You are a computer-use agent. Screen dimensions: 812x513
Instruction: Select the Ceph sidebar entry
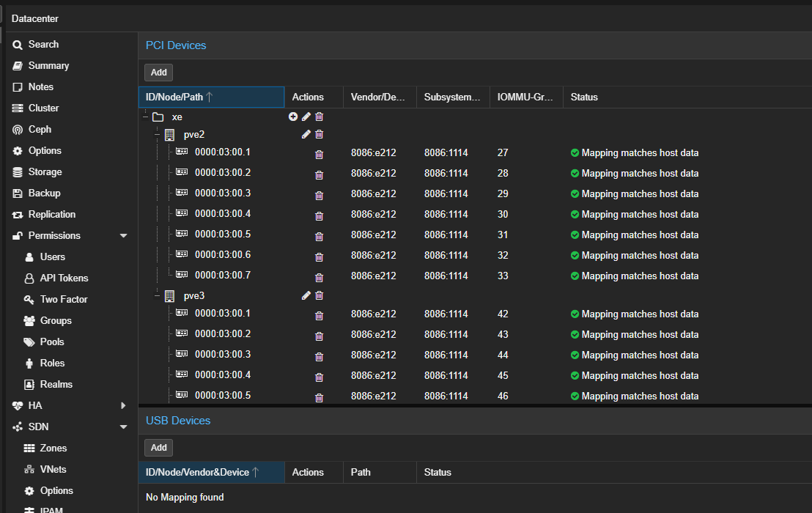40,129
